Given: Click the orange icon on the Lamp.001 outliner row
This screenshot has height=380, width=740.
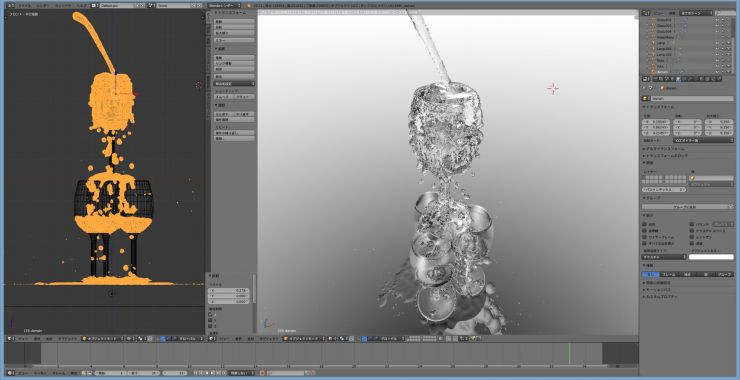Looking at the screenshot, I should (654, 49).
